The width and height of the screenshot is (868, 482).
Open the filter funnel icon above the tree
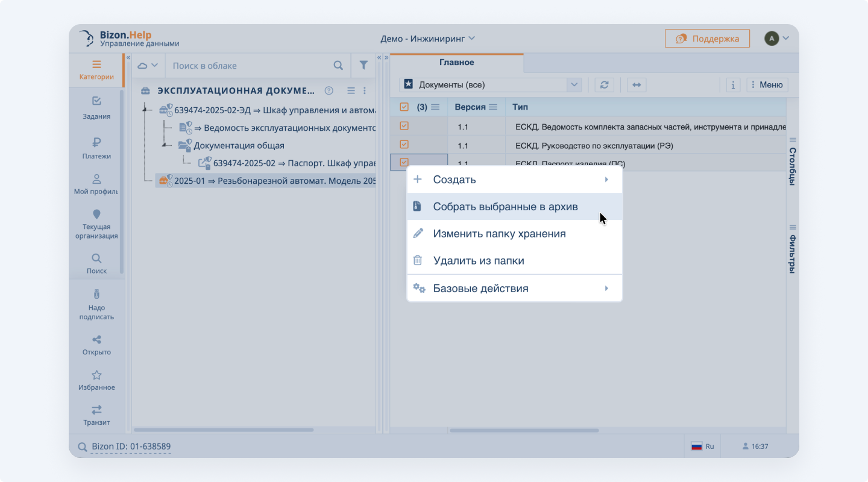(x=363, y=65)
